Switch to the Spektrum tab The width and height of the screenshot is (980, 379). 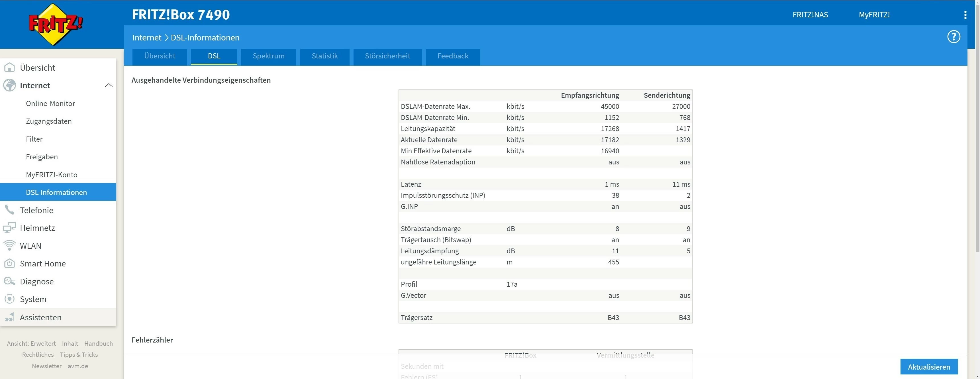269,56
